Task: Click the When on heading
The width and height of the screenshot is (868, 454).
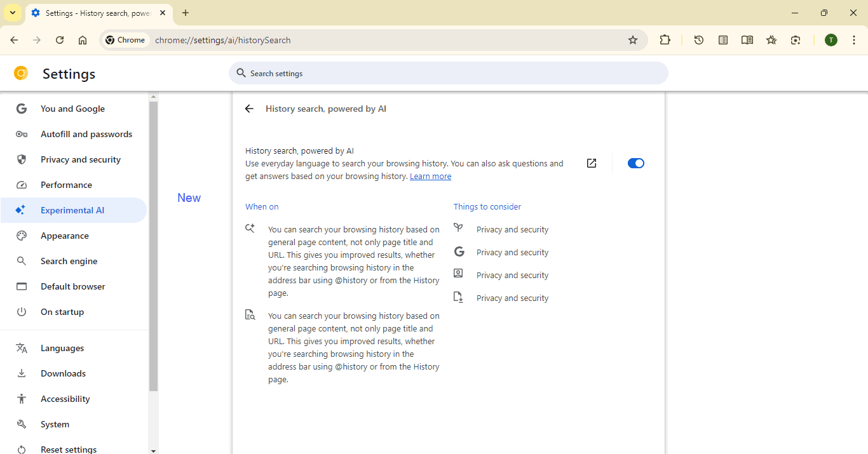Action: (262, 206)
